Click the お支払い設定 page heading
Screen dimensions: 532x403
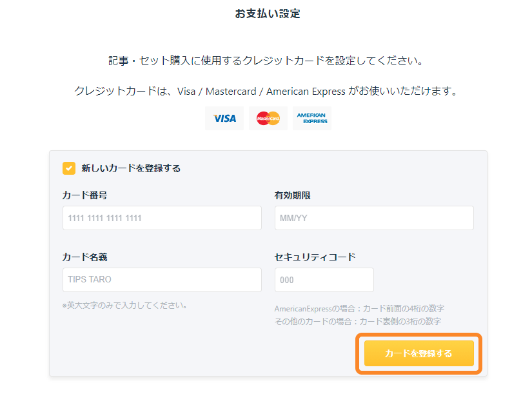[x=268, y=14]
